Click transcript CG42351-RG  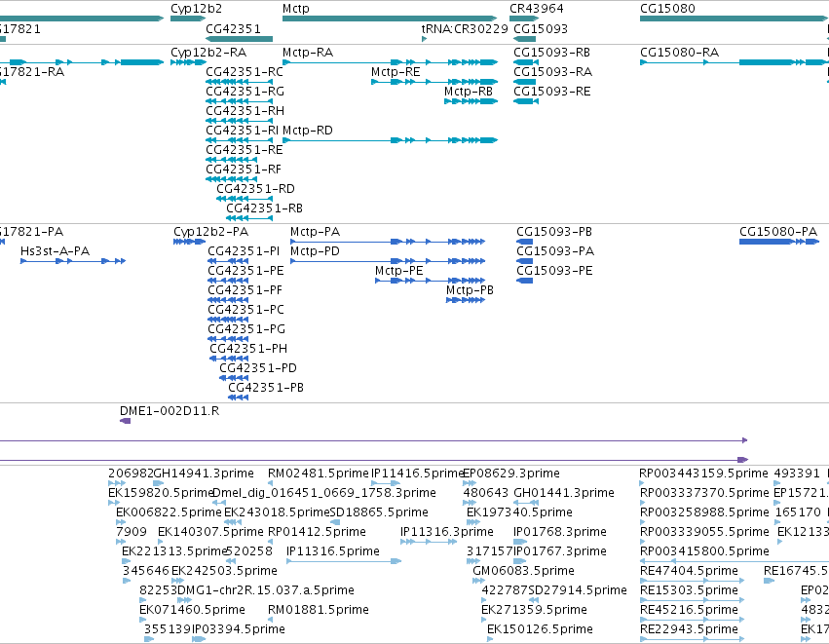point(245,92)
